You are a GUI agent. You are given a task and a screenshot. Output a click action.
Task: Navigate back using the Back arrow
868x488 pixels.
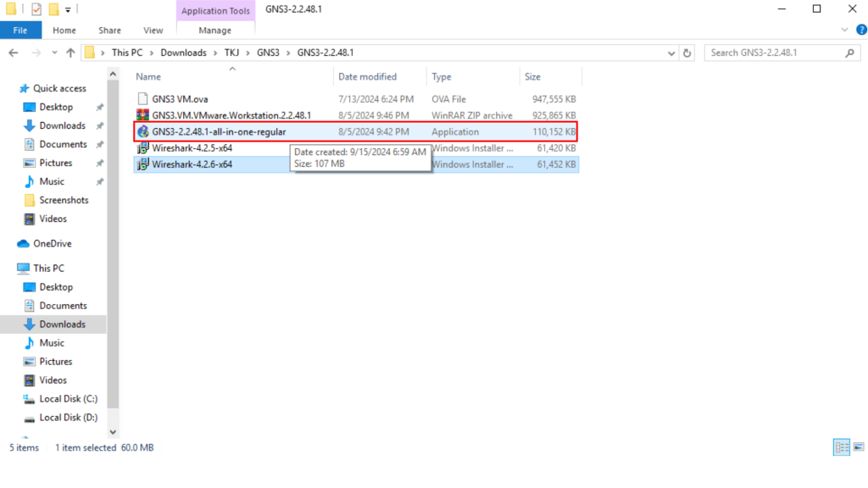(x=14, y=53)
